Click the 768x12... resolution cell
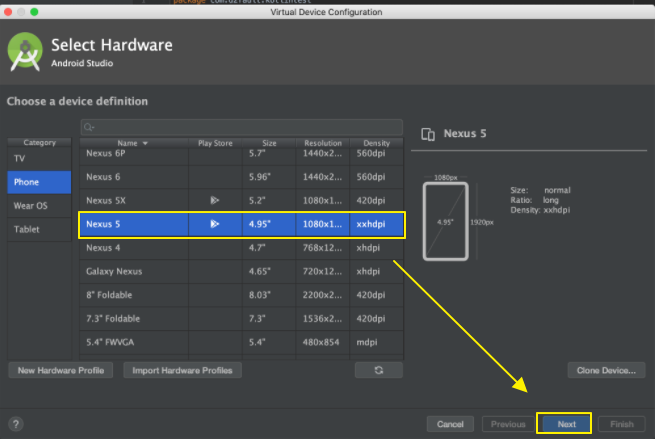655x439 pixels. point(322,248)
